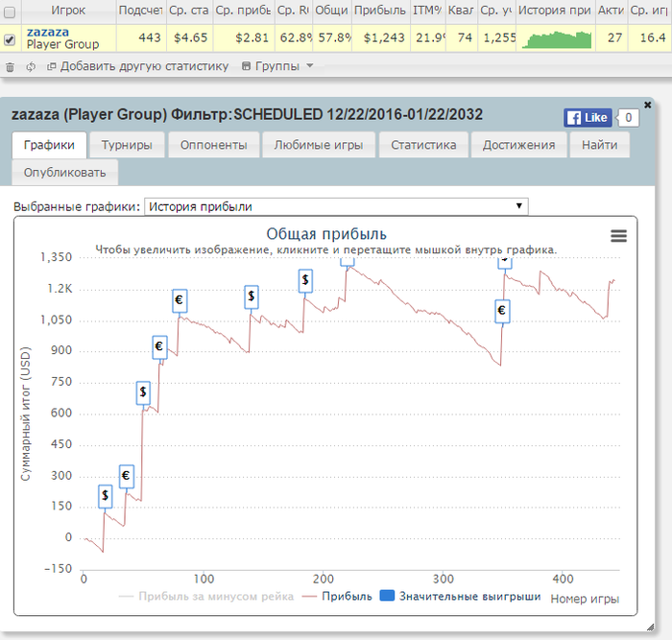
Task: Click the $ win marker near 650
Action: click(143, 392)
